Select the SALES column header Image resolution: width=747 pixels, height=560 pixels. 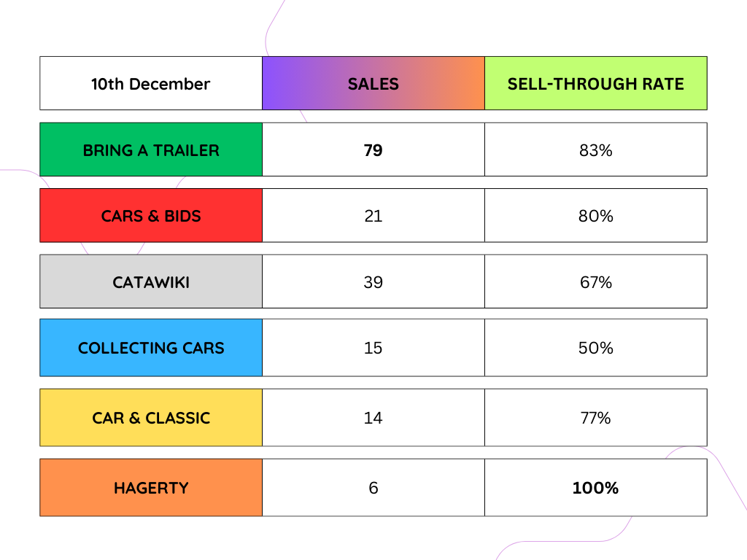[x=373, y=83]
